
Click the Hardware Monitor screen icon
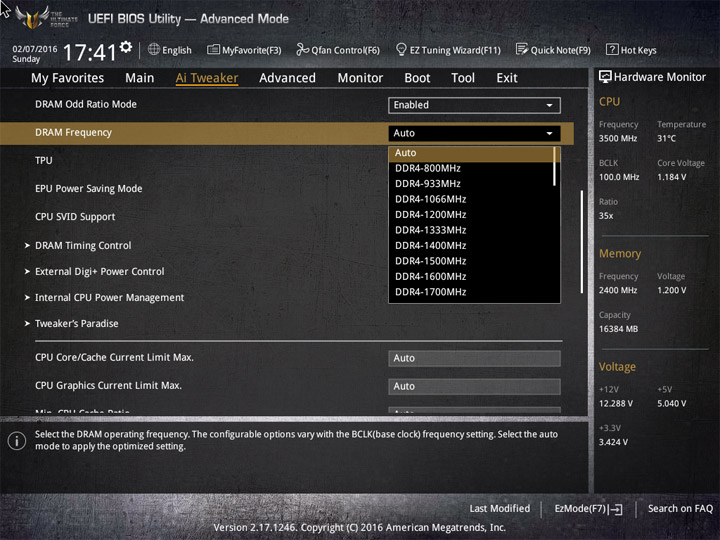coord(605,77)
